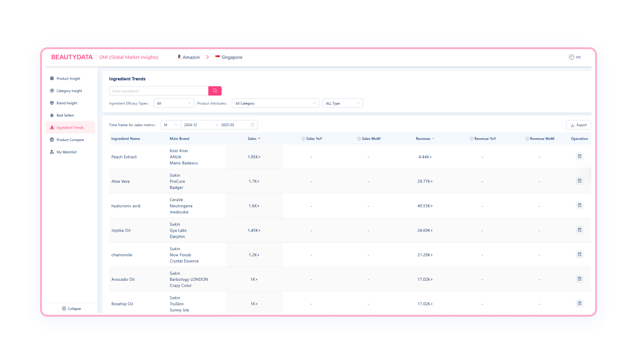The height and width of the screenshot is (364, 637).
Task: Click the pink search icon button
Action: point(215,91)
